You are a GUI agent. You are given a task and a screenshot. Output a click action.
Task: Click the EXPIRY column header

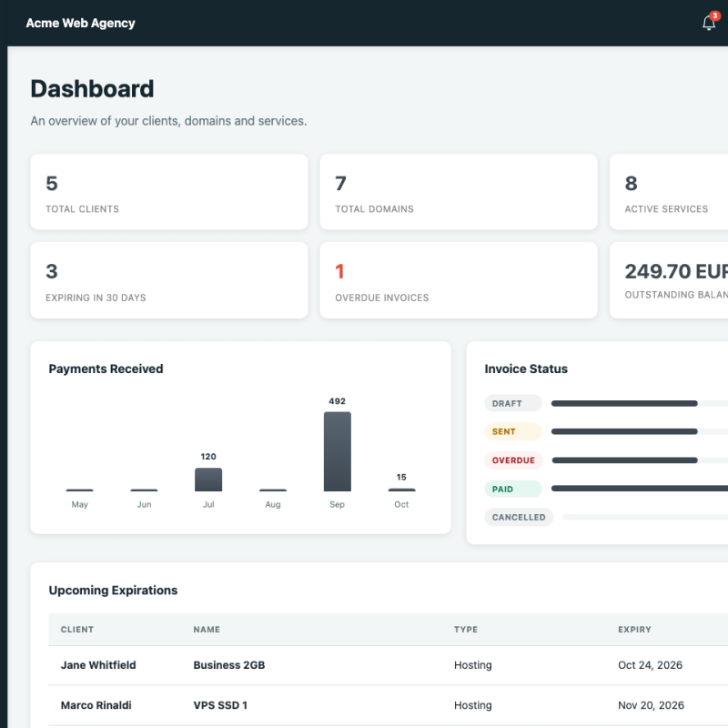coord(634,630)
